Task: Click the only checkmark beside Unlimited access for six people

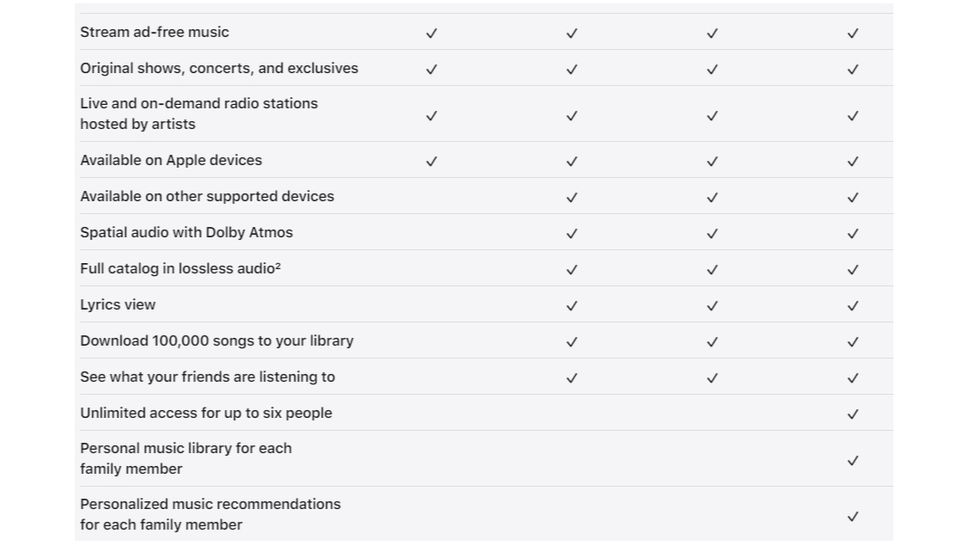Action: pos(853,414)
